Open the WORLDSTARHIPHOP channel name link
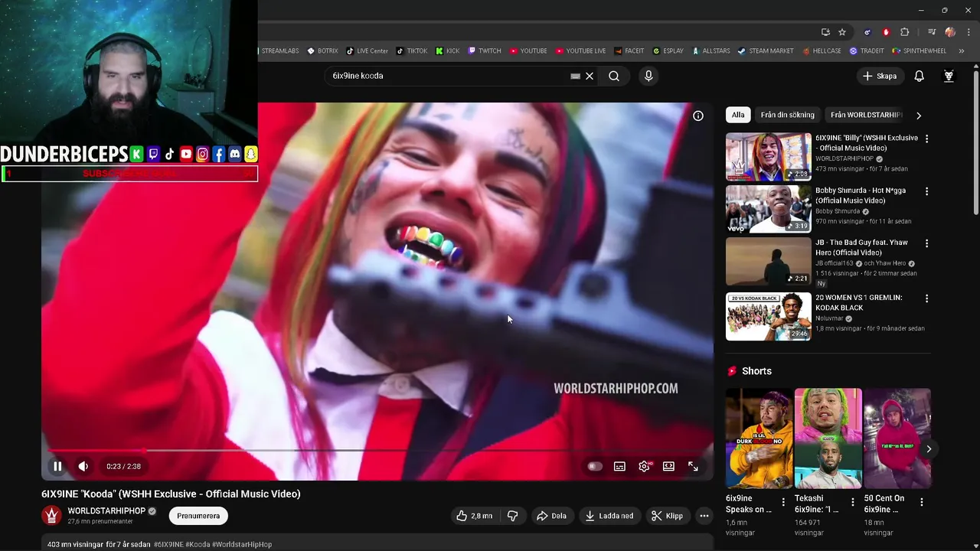Screen dimensions: 980x551 (106, 510)
